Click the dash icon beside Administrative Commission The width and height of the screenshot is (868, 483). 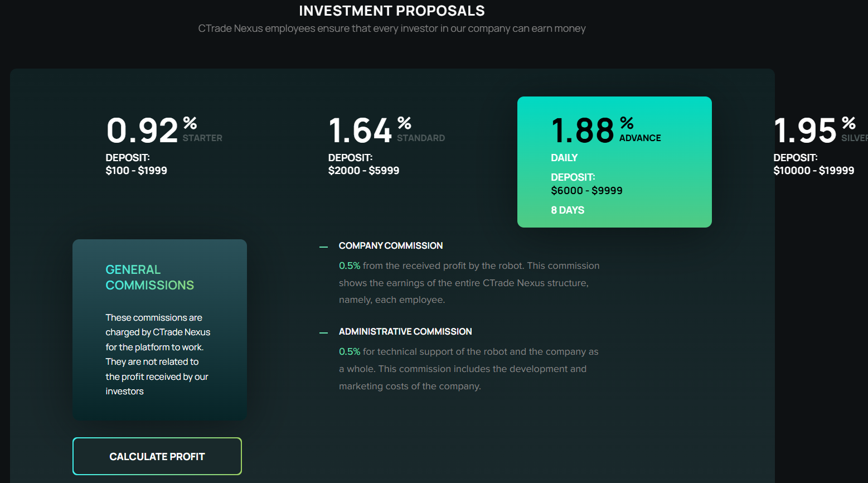[323, 332]
